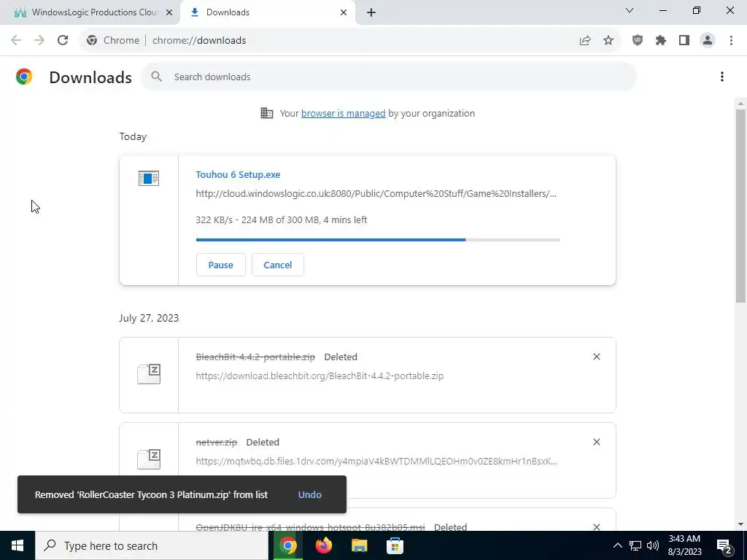The width and height of the screenshot is (747, 560).
Task: Cancel the Touhou 6 Setup.exe download
Action: point(278,265)
